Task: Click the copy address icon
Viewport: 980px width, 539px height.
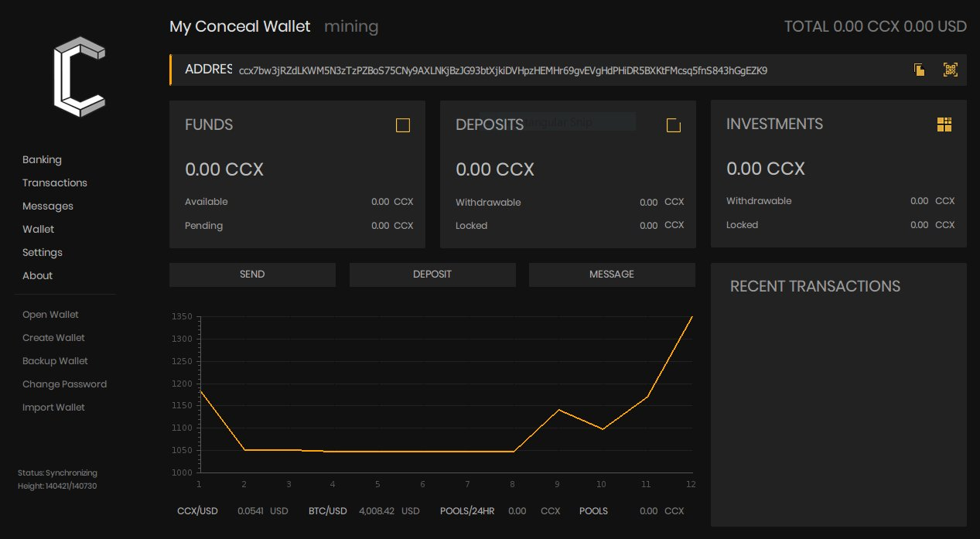Action: point(919,70)
